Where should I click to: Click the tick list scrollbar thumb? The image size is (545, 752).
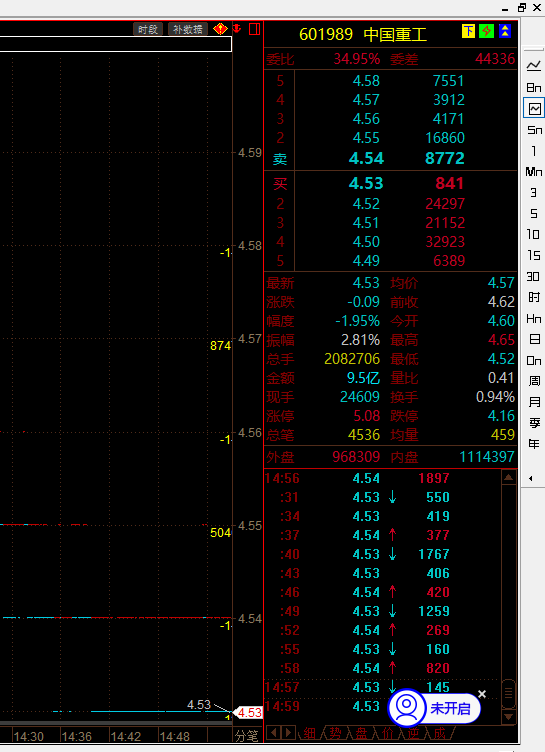point(509,693)
